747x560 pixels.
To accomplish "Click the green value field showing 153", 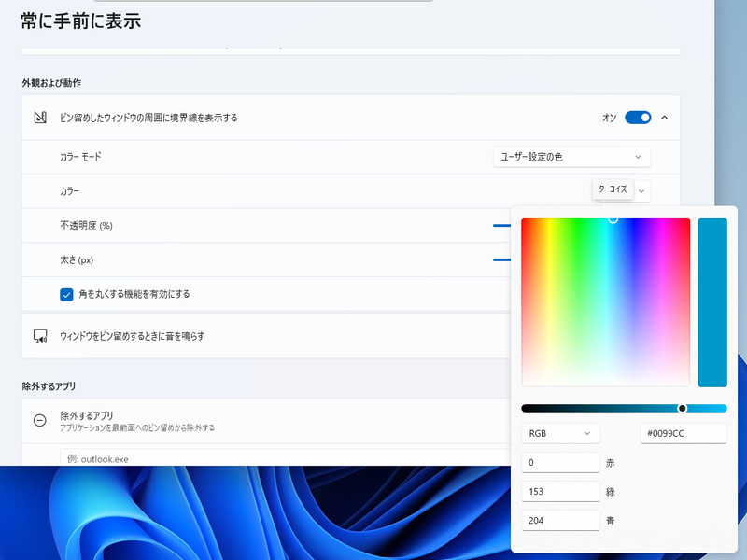I will [x=560, y=492].
